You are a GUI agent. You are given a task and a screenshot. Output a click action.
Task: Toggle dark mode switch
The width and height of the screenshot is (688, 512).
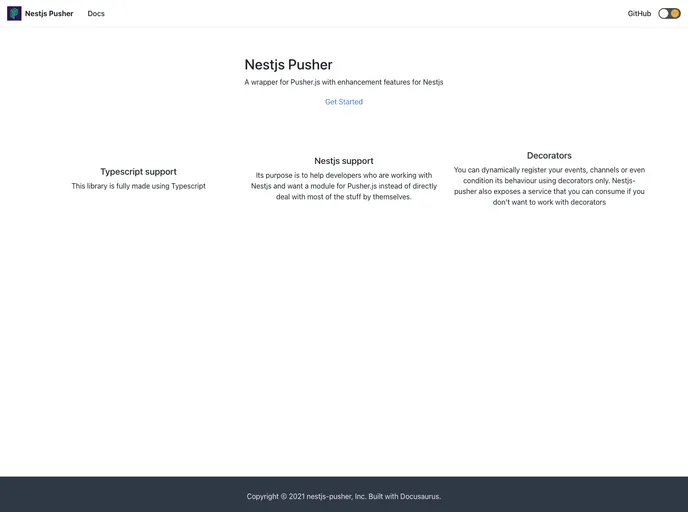coord(669,14)
